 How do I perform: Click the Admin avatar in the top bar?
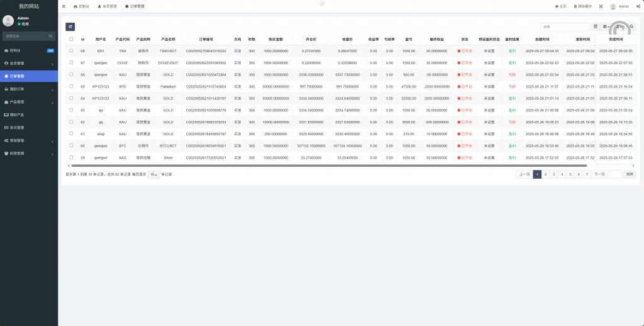click(613, 6)
